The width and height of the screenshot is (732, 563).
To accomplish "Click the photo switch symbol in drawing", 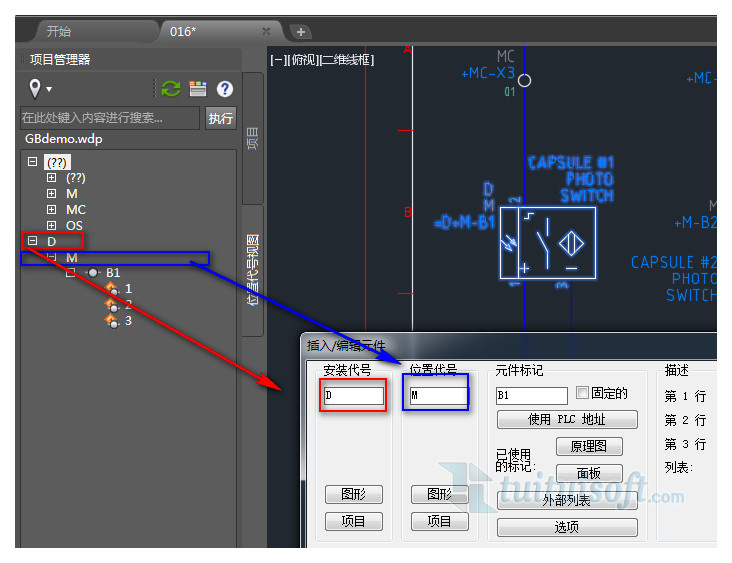I will 547,243.
